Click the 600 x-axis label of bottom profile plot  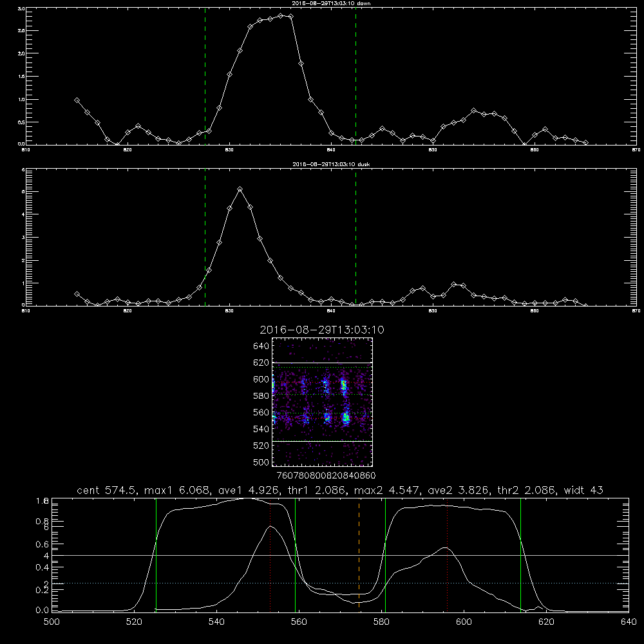[464, 622]
